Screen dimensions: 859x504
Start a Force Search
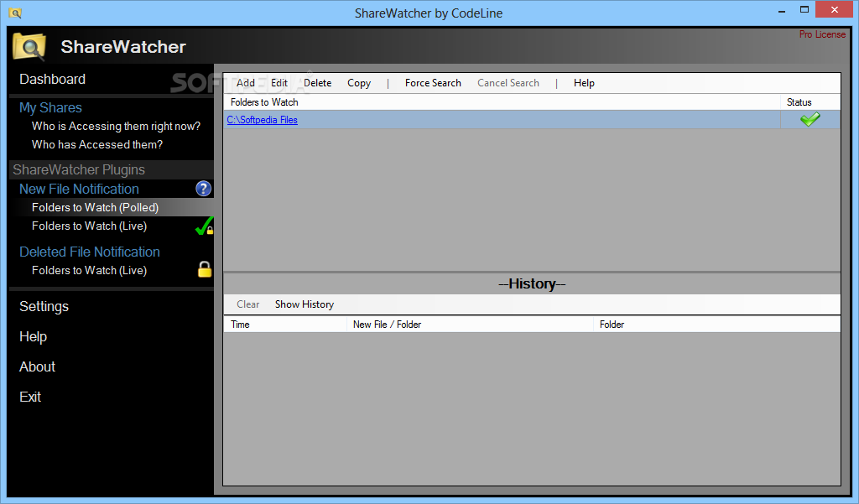(x=433, y=83)
